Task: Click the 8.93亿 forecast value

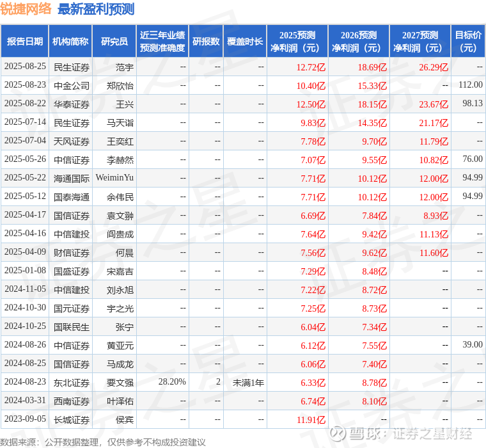Action: [x=435, y=216]
